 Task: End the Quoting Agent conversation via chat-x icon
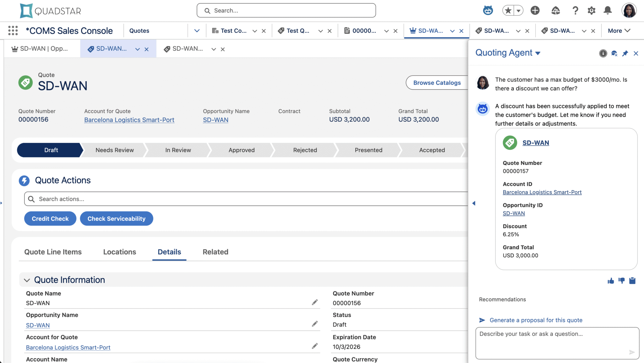pyautogui.click(x=614, y=53)
